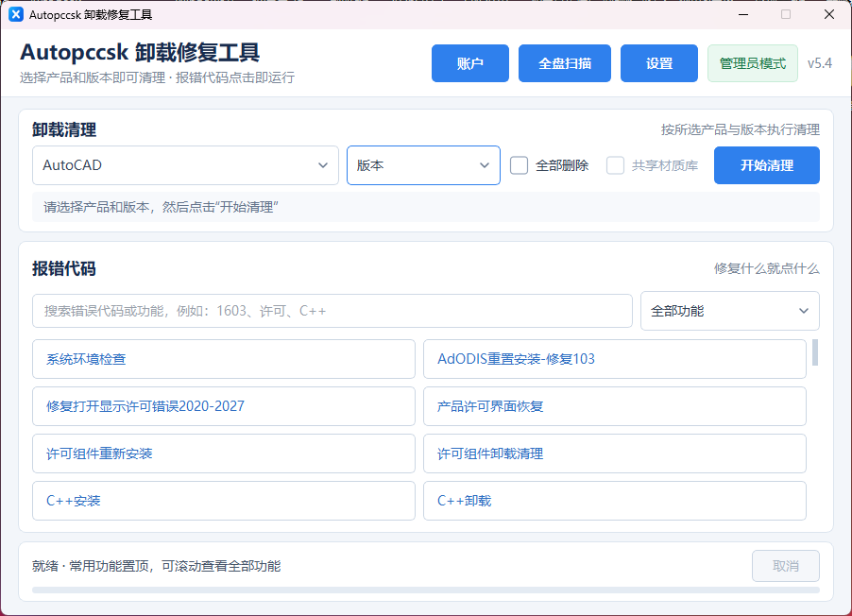The image size is (852, 616).
Task: Run 许可组件重新安装
Action: 223,453
